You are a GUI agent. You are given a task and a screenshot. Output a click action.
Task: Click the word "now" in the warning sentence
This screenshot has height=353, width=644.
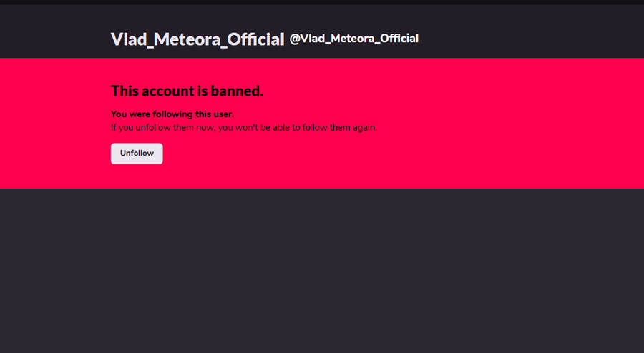click(x=204, y=128)
